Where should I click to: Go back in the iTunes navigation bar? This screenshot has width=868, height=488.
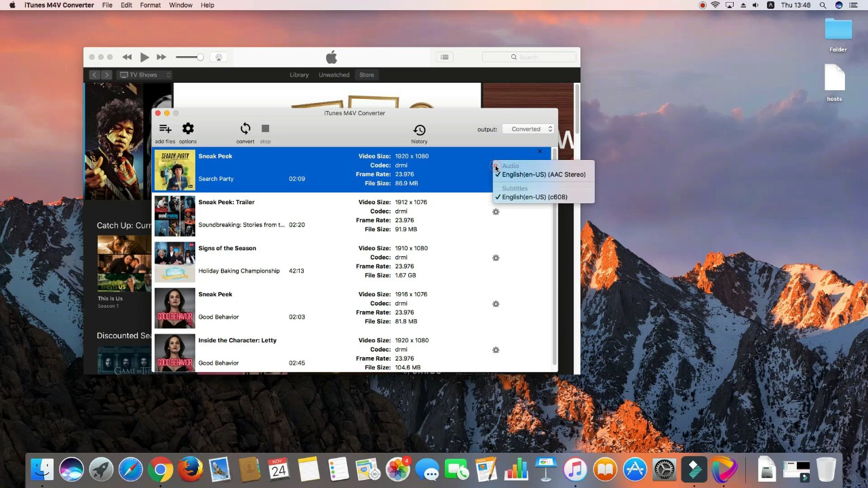(95, 75)
